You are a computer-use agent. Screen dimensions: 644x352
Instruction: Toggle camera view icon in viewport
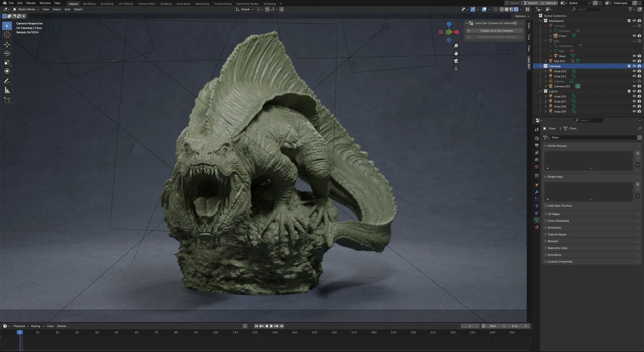(x=456, y=61)
